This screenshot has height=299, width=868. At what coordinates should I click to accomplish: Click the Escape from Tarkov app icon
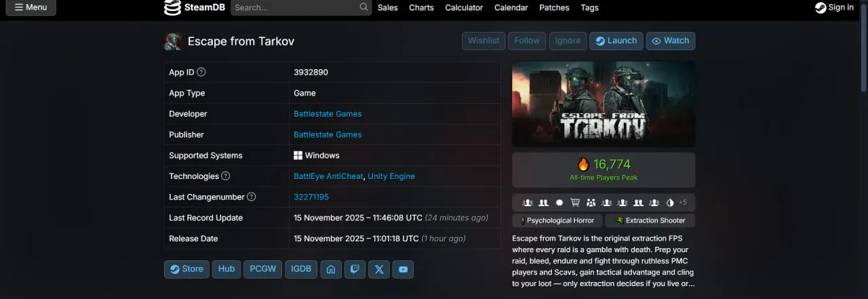[173, 41]
